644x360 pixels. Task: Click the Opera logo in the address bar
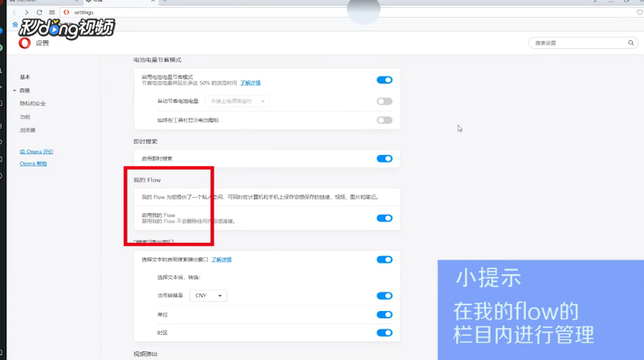point(67,12)
